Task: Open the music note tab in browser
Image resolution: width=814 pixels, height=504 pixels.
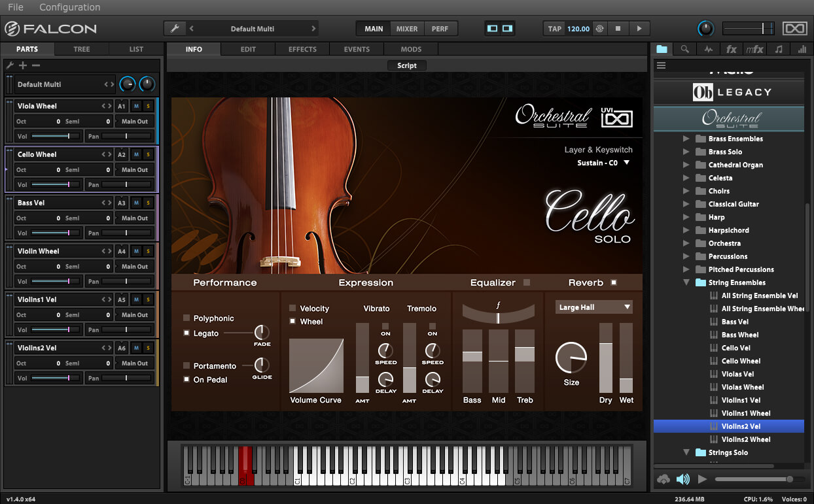Action: coord(778,49)
